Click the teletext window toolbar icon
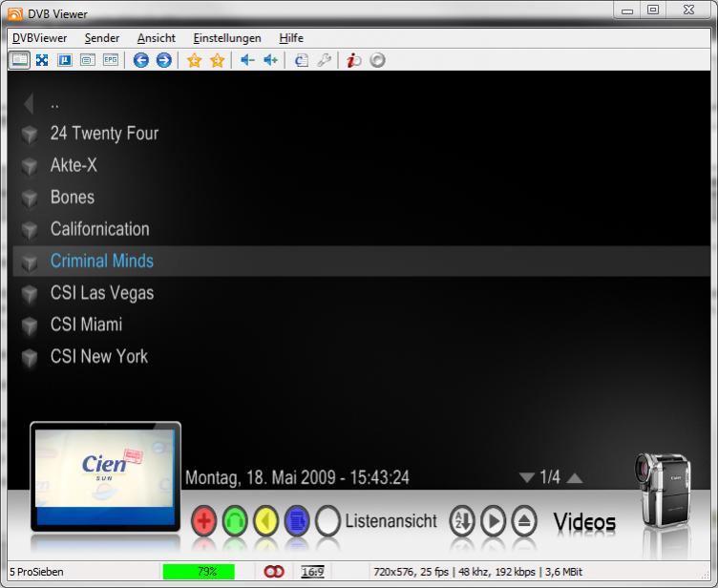718x588 pixels. coord(88,60)
